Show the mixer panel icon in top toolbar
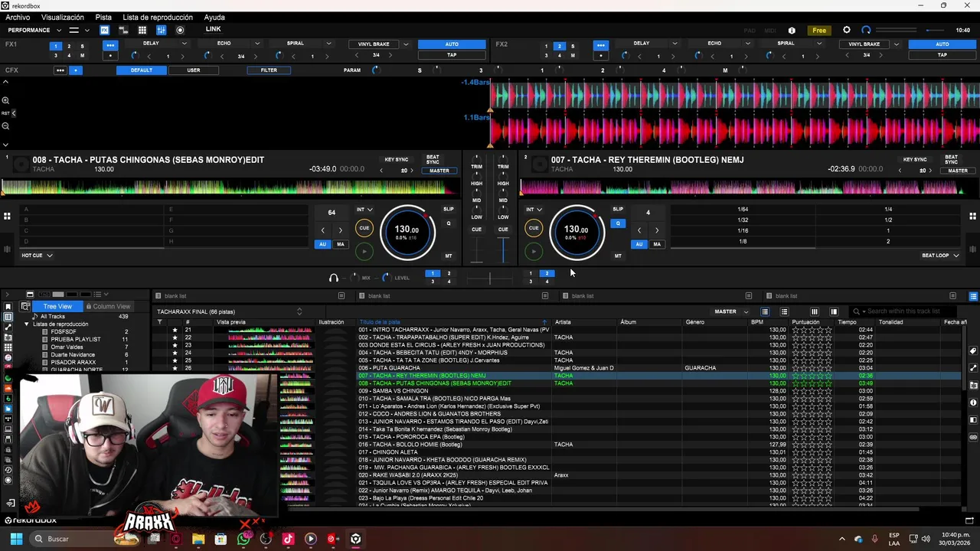 [161, 30]
